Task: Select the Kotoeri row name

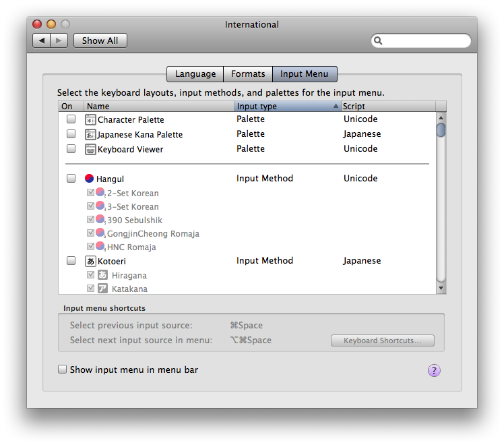Action: point(112,262)
